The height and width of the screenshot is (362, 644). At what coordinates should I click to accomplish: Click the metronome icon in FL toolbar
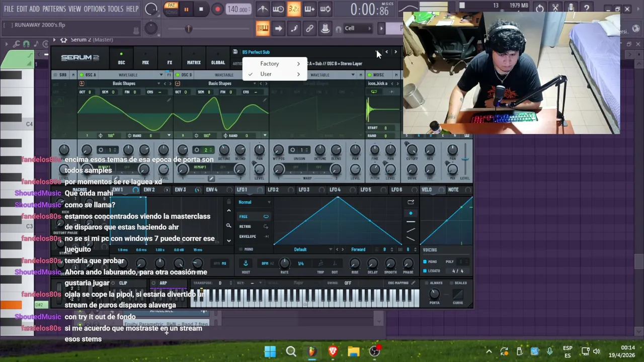(x=263, y=9)
